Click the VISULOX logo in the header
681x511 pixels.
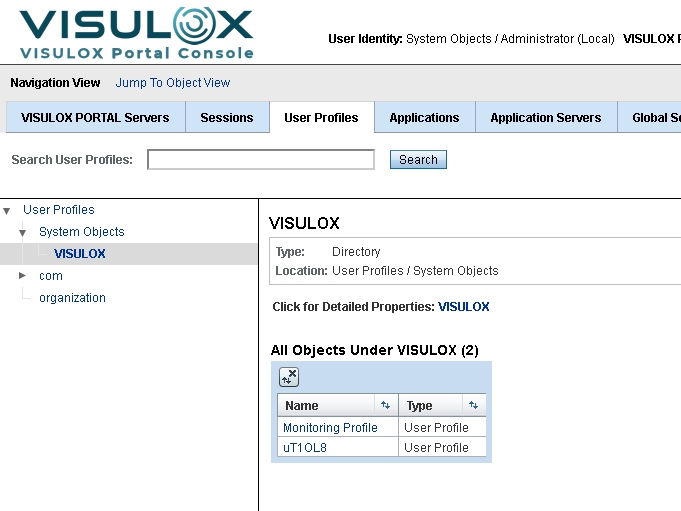coord(136,32)
